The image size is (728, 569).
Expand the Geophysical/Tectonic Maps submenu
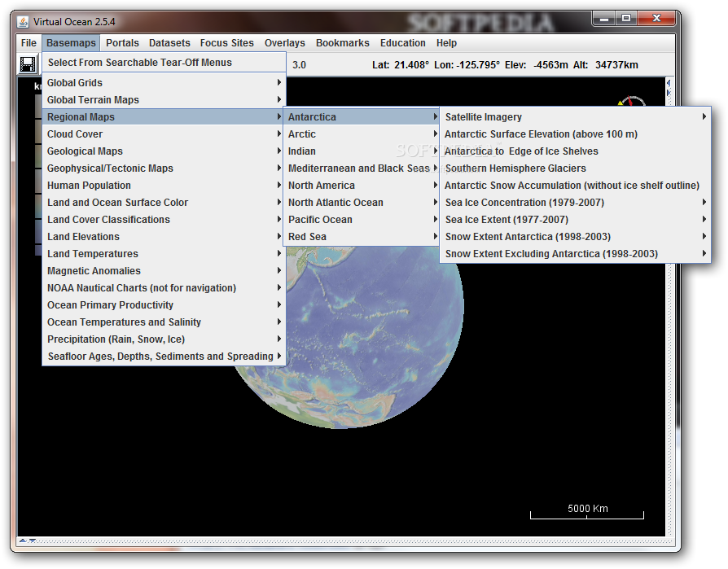pyautogui.click(x=164, y=168)
